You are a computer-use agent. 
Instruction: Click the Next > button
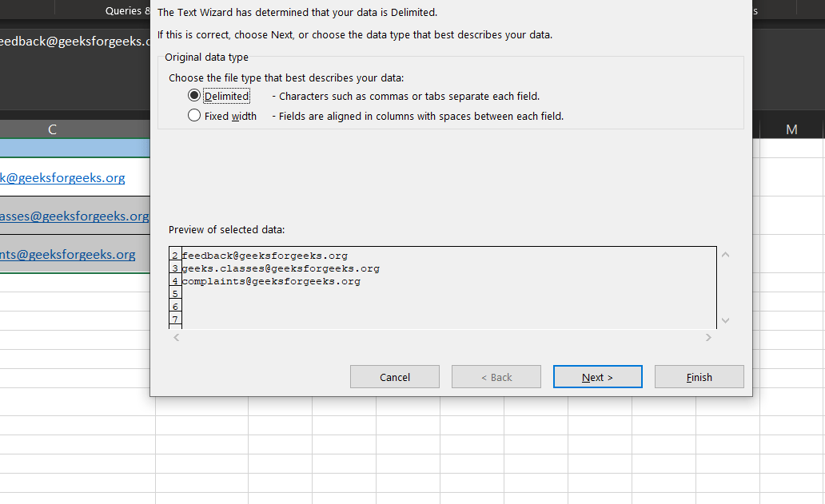598,377
